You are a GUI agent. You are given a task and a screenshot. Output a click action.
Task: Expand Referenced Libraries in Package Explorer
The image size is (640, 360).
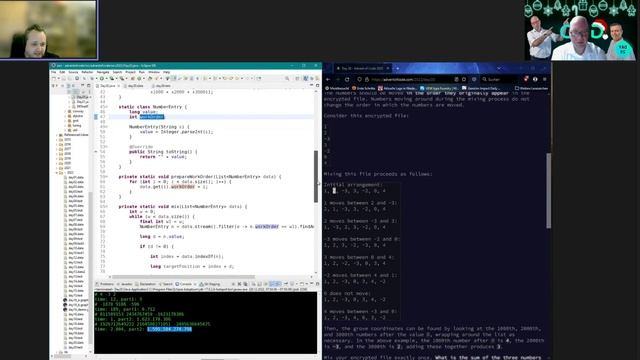click(57, 135)
